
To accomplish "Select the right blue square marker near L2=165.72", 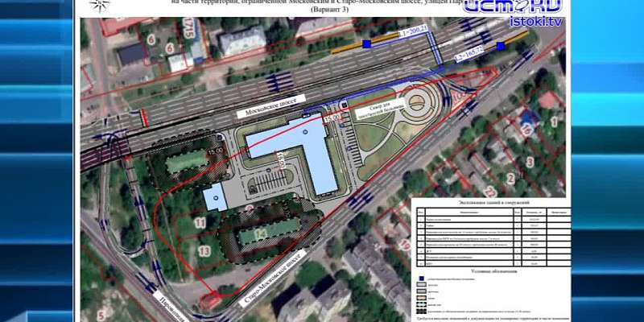I will coord(501,46).
